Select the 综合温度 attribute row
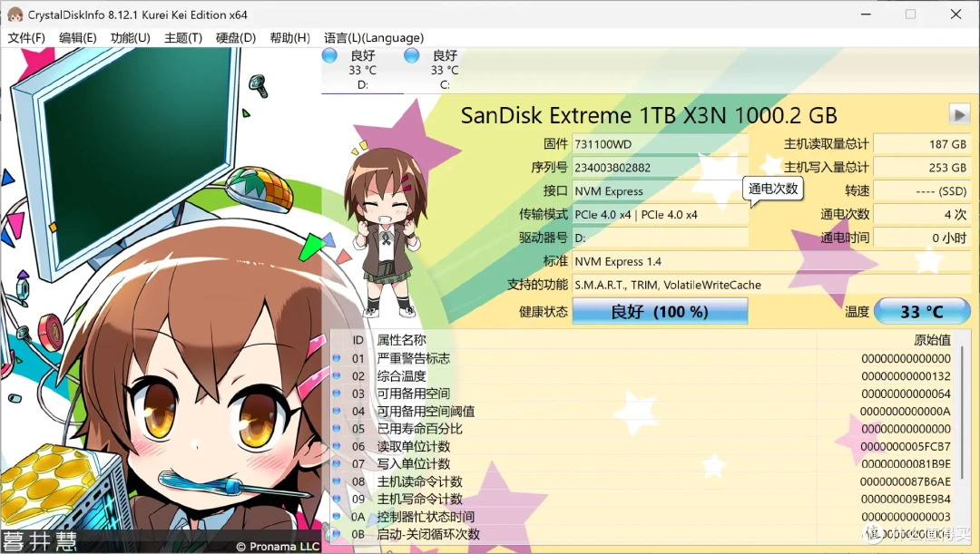Viewport: 980px width, 554px height. coord(642,376)
